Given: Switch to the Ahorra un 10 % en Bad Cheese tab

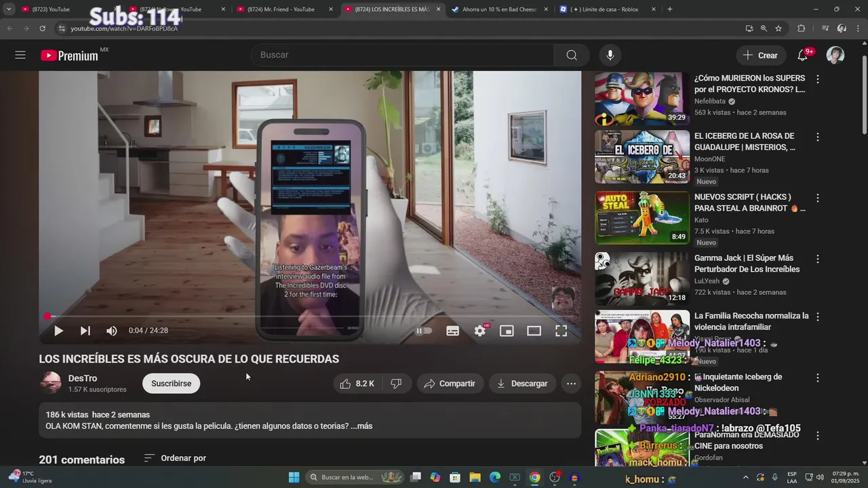Looking at the screenshot, I should coord(500,9).
